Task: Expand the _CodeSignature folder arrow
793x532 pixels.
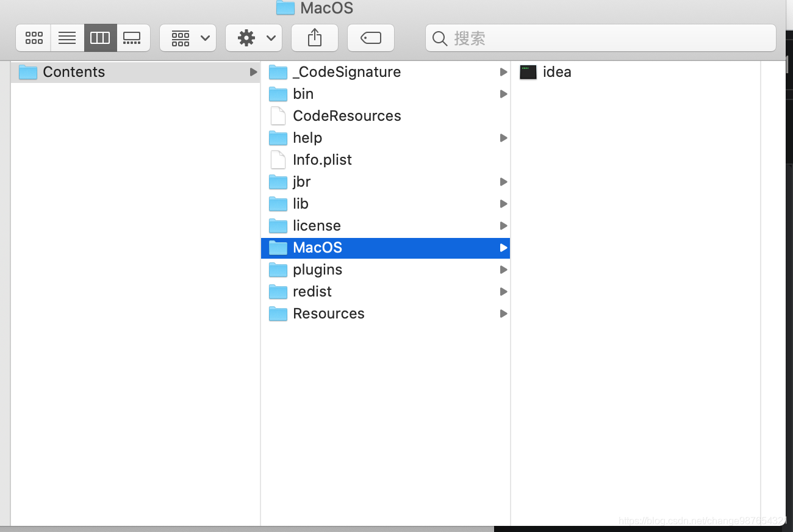Action: point(503,72)
